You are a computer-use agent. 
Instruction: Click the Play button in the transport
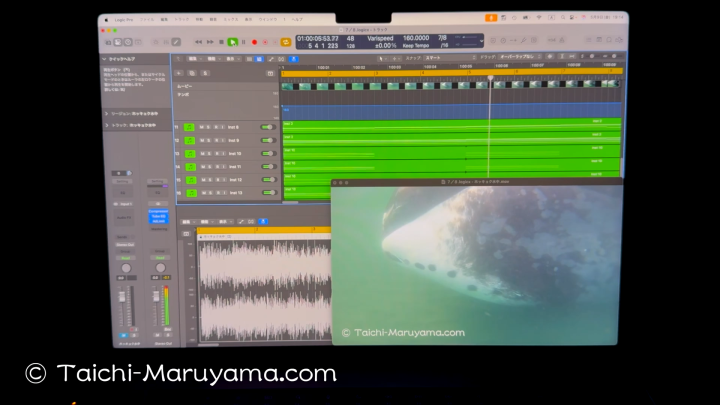233,42
